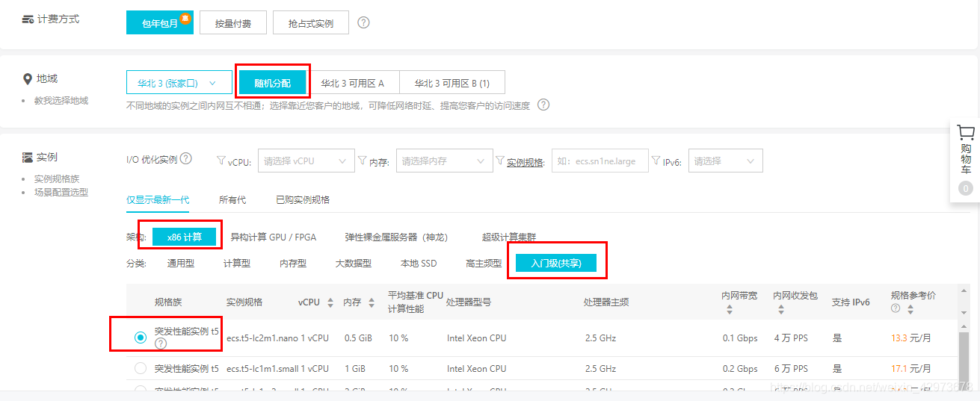Open 场景配置选型 link

click(x=61, y=192)
